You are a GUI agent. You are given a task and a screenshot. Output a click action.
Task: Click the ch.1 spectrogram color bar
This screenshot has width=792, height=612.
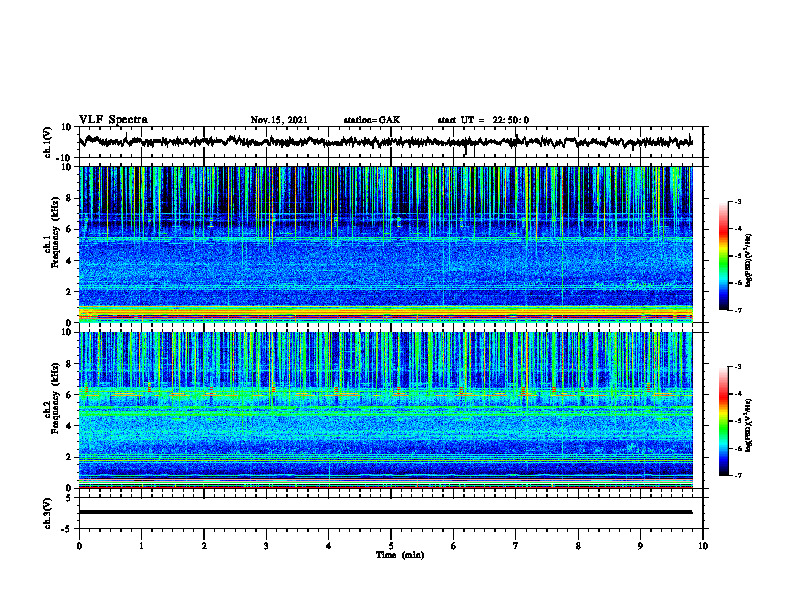(724, 256)
